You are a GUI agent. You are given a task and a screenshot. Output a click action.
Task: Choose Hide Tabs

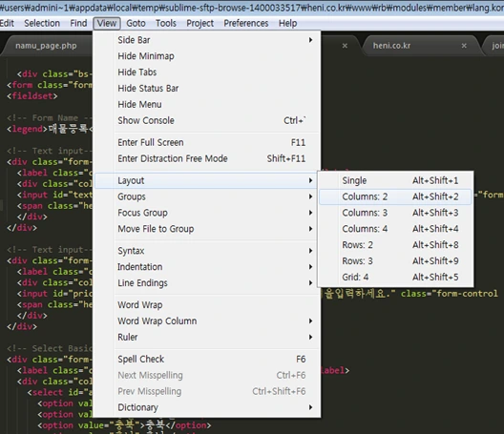(207, 72)
